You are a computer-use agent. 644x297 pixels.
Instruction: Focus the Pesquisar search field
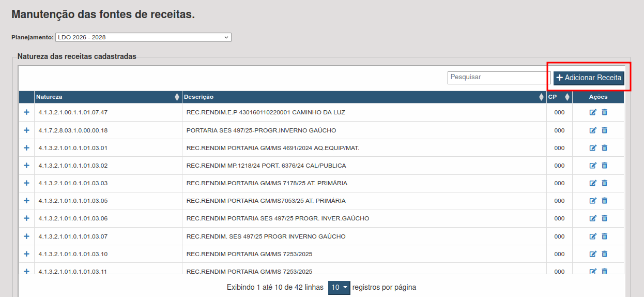[499, 78]
